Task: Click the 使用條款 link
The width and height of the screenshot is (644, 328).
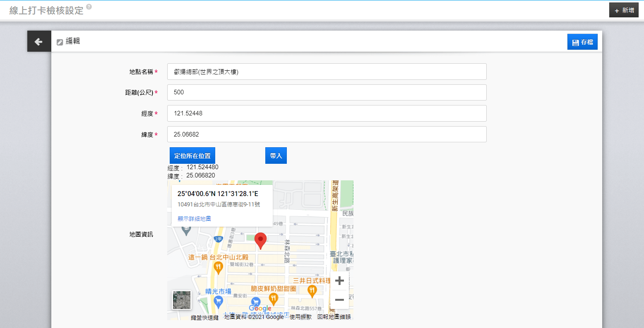Action: 300,317
